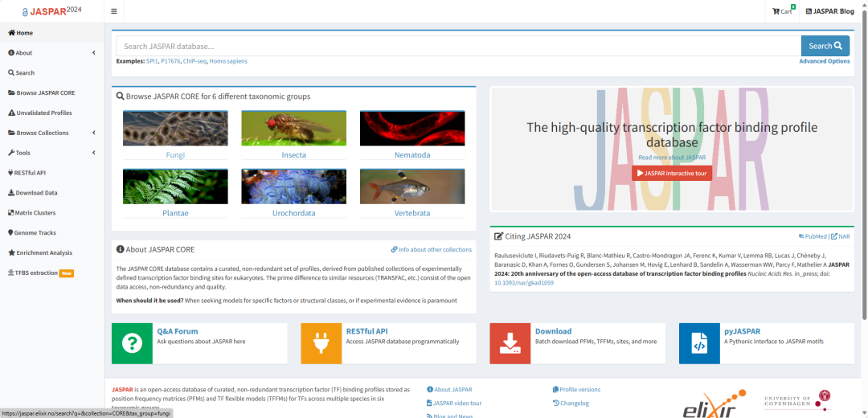This screenshot has height=418, width=868.
Task: Select the Plantae fern thumbnail
Action: pos(175,186)
